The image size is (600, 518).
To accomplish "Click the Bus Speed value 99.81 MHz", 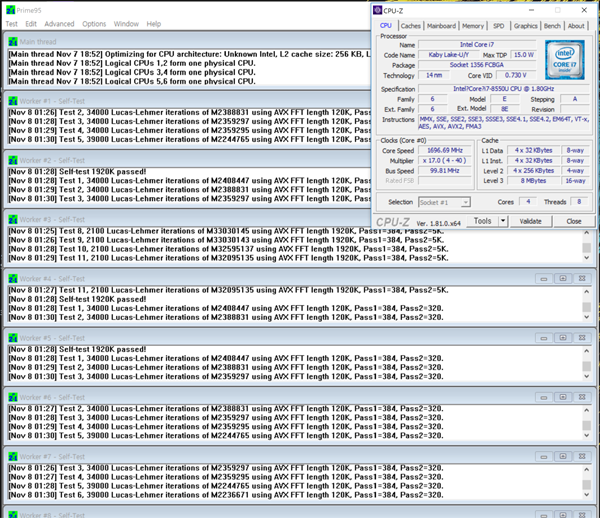I will (x=445, y=171).
